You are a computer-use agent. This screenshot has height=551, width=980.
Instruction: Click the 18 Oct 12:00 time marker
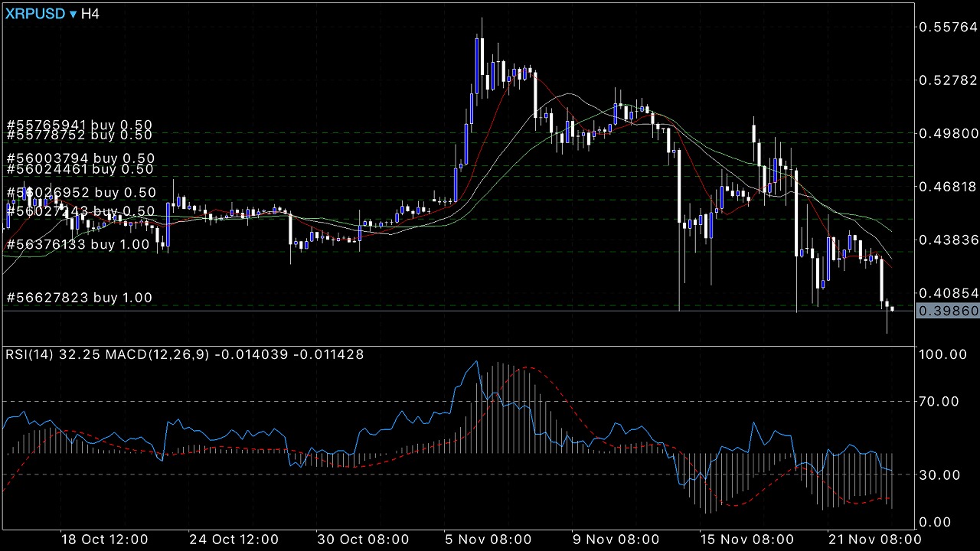tap(104, 538)
